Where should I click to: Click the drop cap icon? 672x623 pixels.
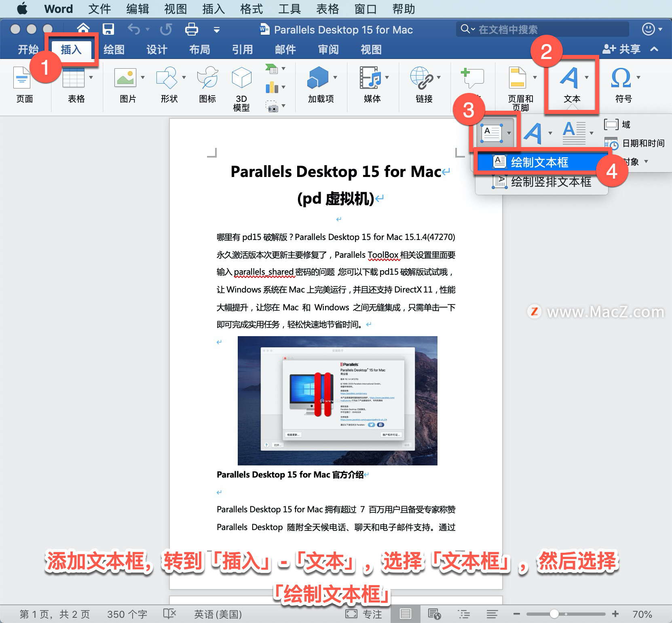click(x=574, y=133)
